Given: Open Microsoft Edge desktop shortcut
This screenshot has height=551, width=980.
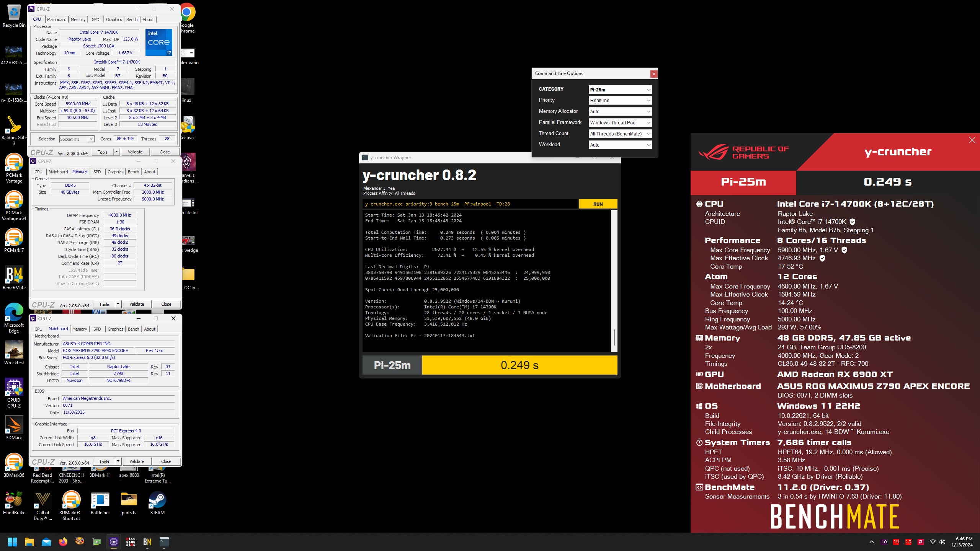Looking at the screenshot, I should click(14, 318).
